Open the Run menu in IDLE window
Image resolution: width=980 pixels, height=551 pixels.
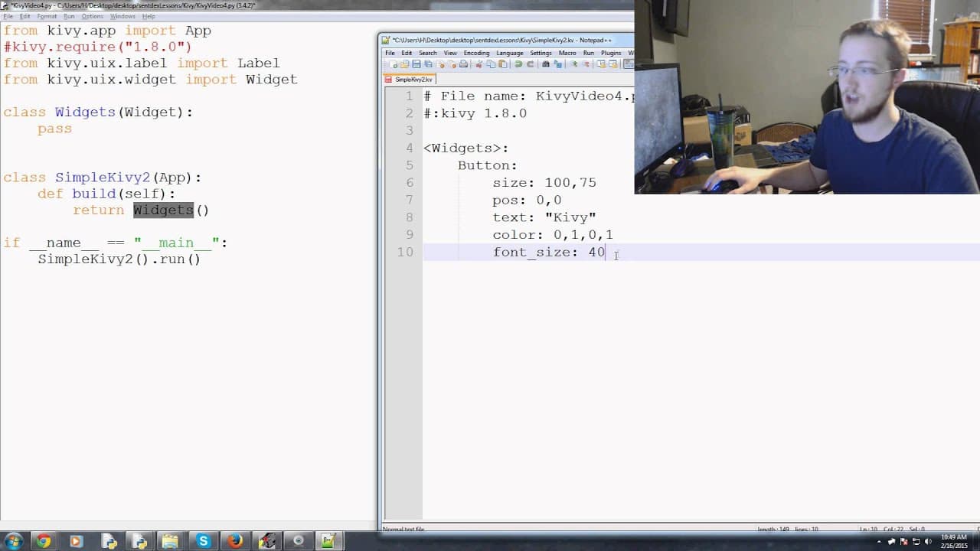(x=69, y=16)
